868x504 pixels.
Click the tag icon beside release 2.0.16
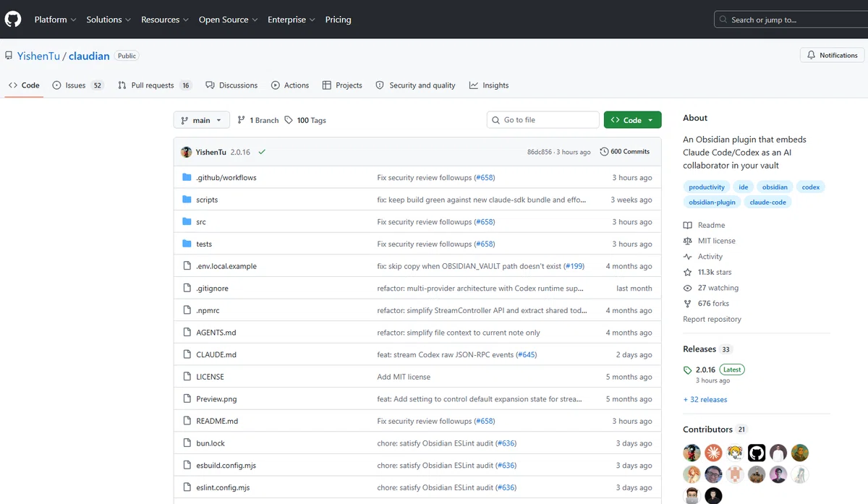[x=687, y=370]
